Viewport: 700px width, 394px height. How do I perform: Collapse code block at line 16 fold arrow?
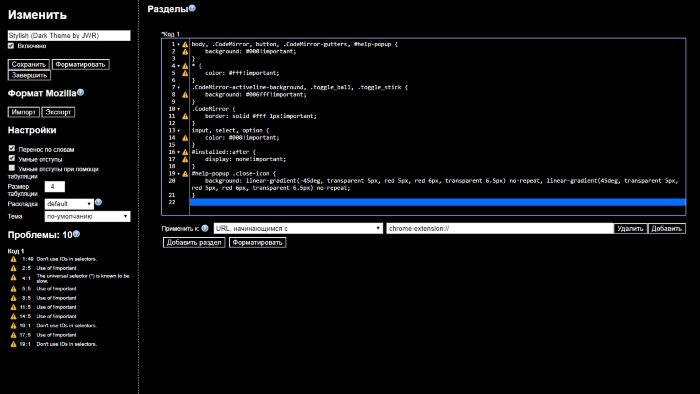coord(179,152)
